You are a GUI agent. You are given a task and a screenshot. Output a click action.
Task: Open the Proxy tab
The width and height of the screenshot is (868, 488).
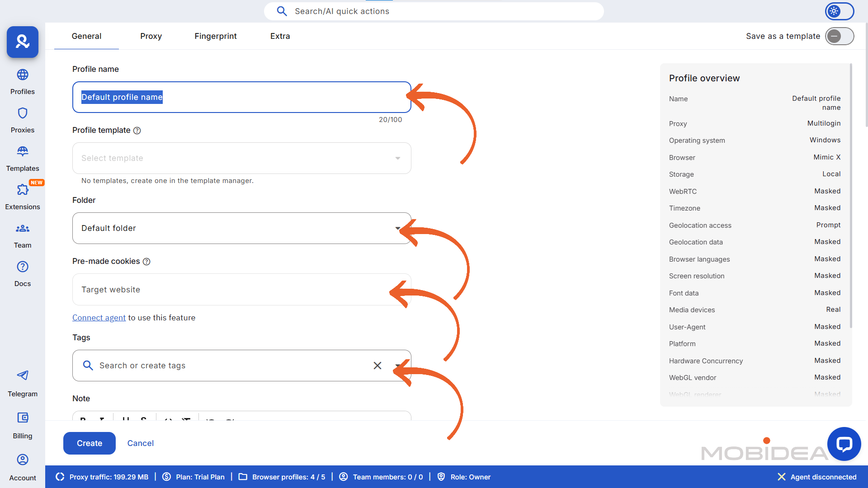click(151, 36)
